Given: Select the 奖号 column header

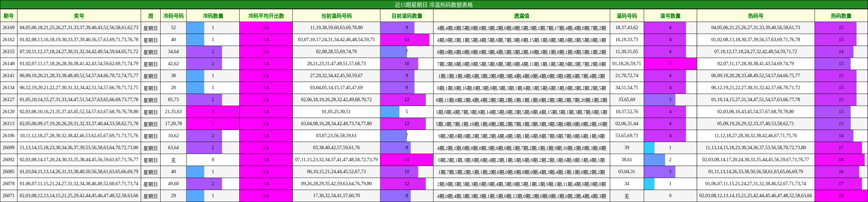Looking at the screenshot, I should 79,16.
